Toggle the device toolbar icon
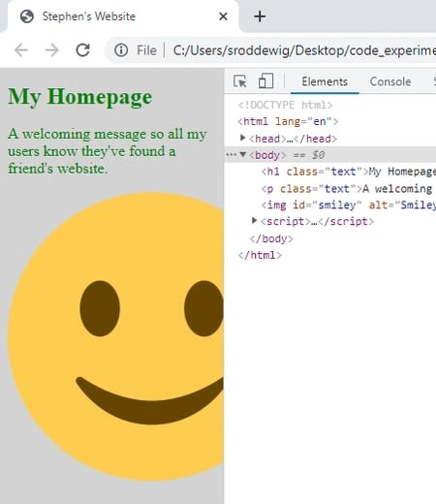The image size is (436, 504). tap(265, 80)
